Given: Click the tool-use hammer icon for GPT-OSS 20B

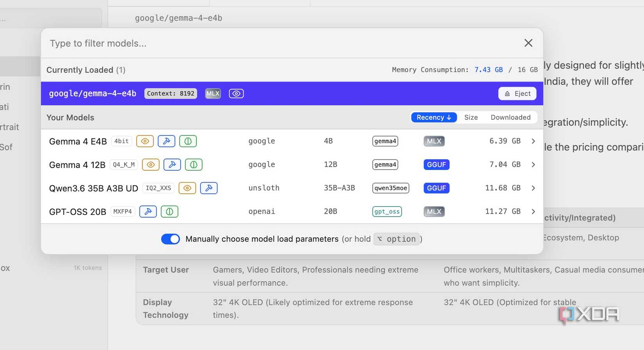Looking at the screenshot, I should click(148, 211).
